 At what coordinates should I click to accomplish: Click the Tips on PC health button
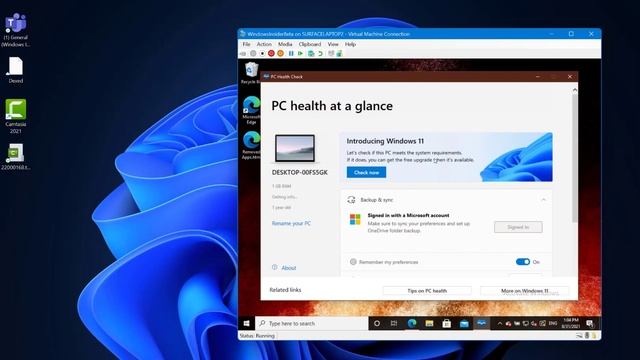pyautogui.click(x=427, y=291)
